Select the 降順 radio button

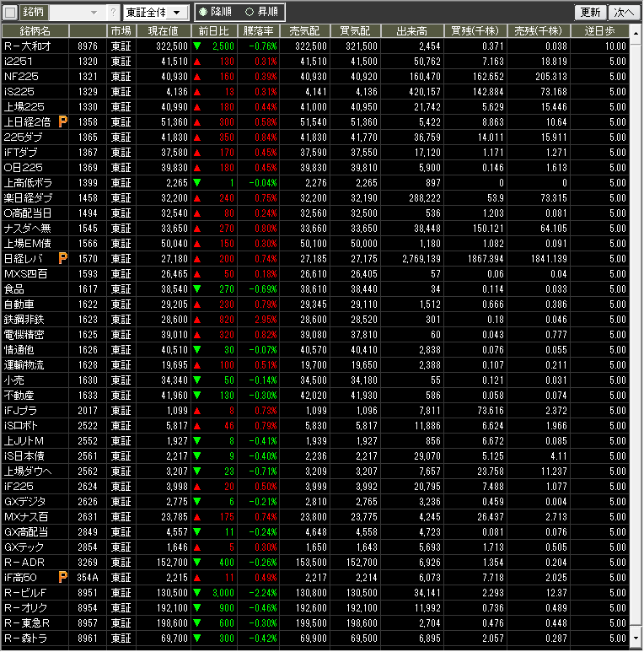click(203, 12)
